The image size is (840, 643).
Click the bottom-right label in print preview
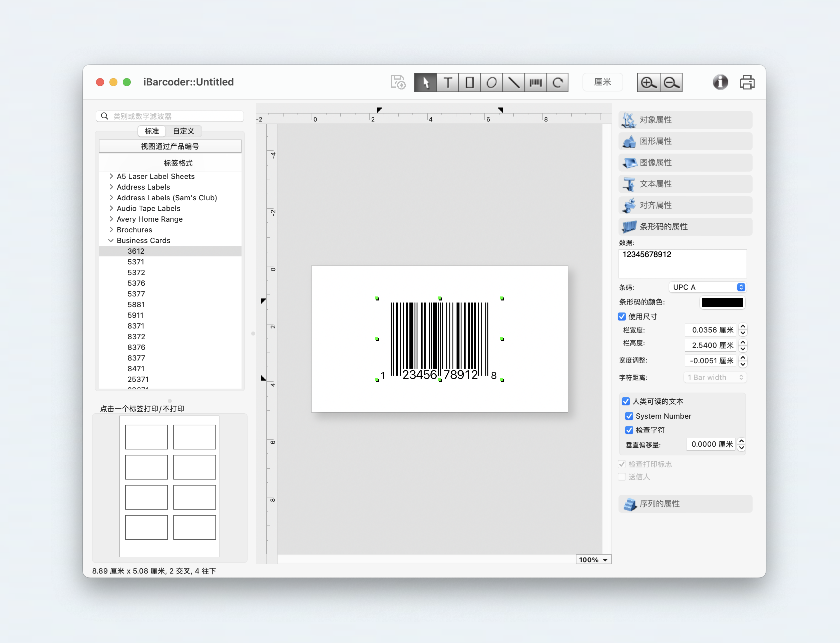(x=194, y=527)
